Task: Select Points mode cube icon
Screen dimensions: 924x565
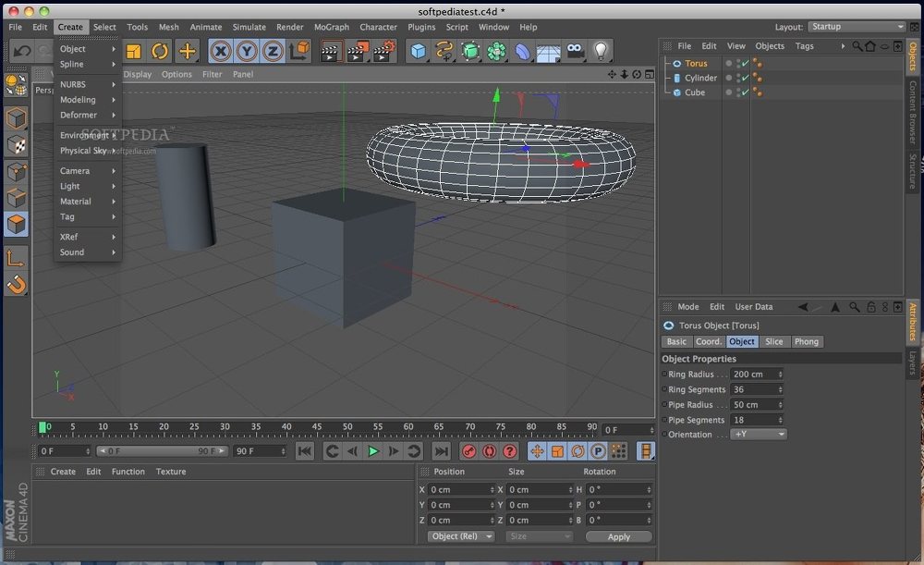Action: 16,172
